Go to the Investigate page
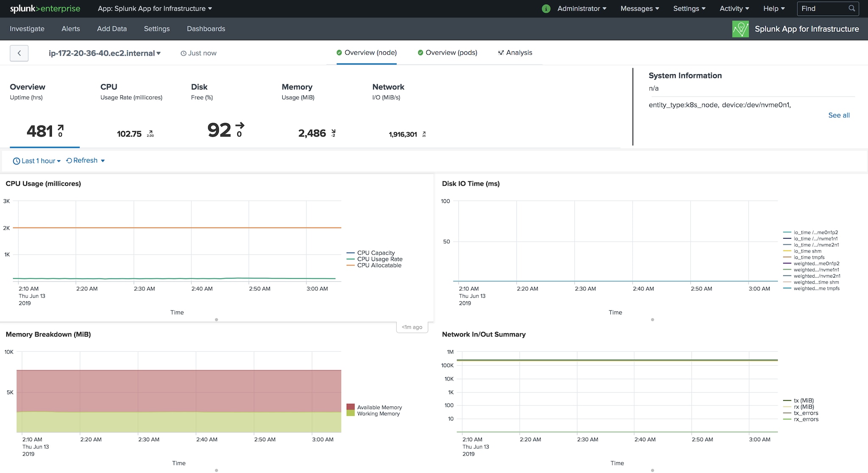The image size is (868, 473). pyautogui.click(x=27, y=29)
